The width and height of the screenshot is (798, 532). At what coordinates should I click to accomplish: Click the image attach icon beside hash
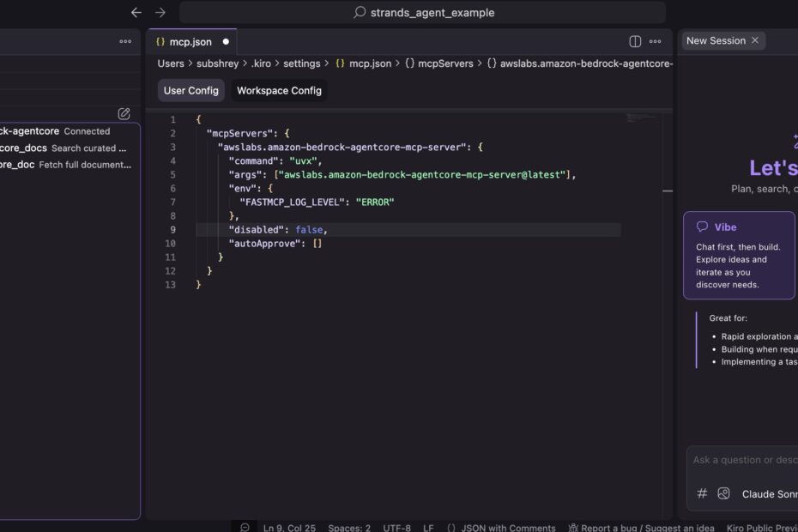coord(723,493)
